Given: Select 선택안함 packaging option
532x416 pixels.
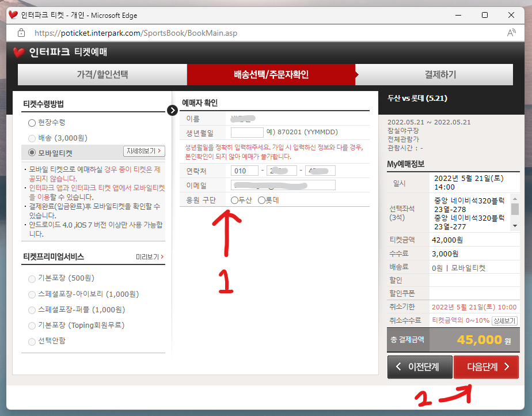Looking at the screenshot, I should pyautogui.click(x=32, y=342).
